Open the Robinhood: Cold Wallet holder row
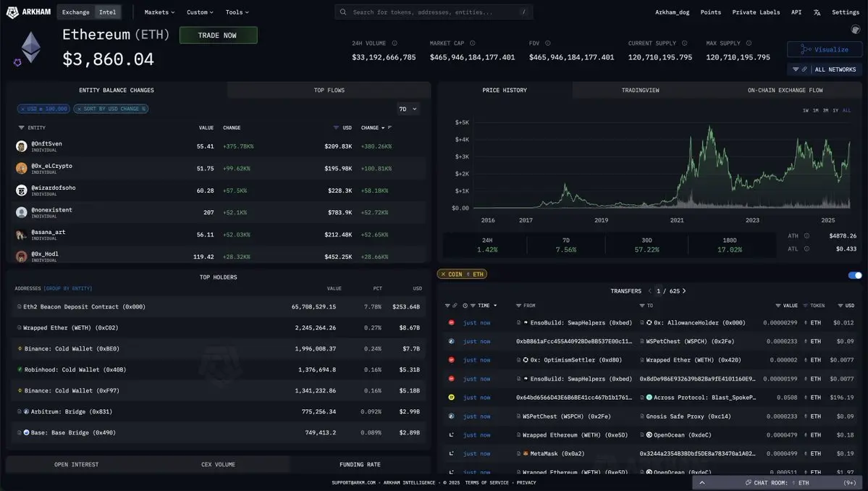This screenshot has height=491, width=868. tap(219, 370)
